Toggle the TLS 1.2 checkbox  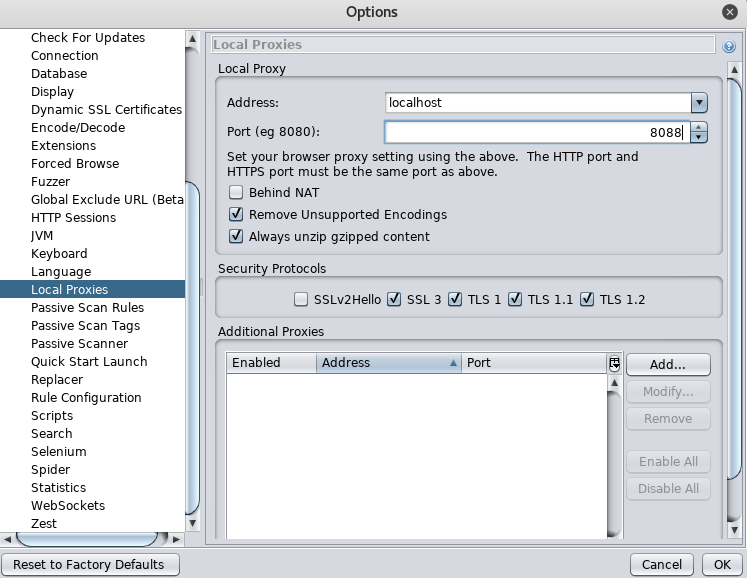587,299
